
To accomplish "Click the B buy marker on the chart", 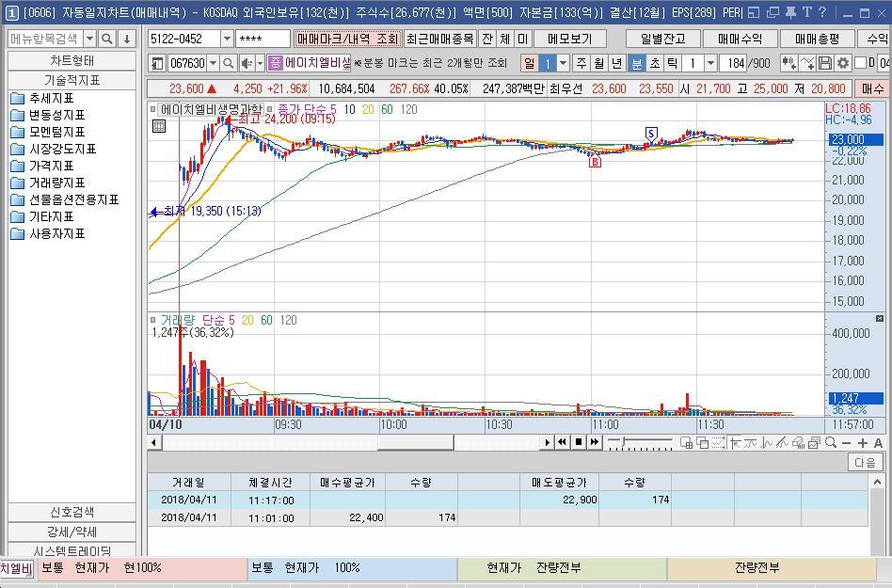I will (595, 162).
